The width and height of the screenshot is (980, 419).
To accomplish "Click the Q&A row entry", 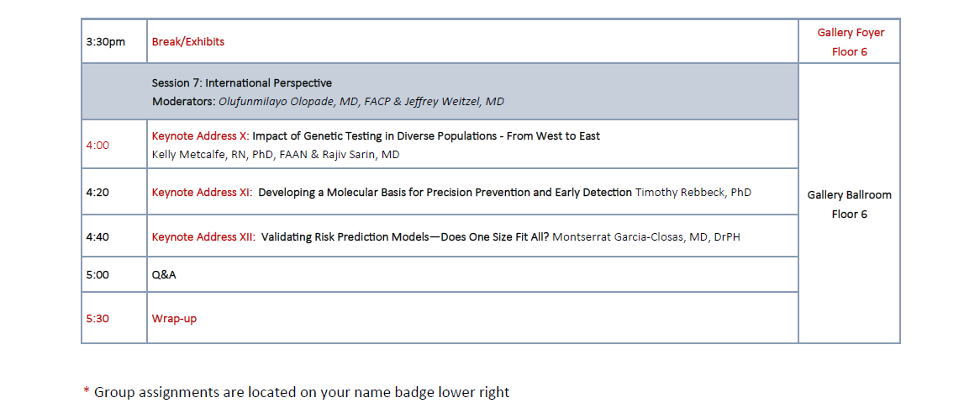I will (x=164, y=275).
